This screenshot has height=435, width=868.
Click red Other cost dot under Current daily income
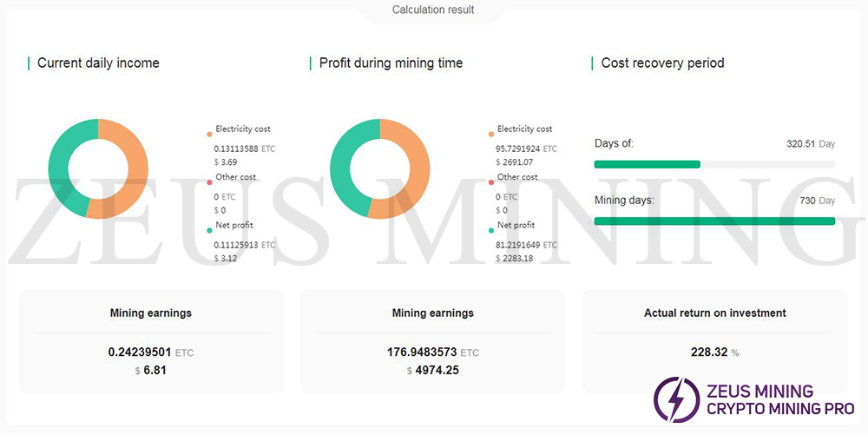209,182
